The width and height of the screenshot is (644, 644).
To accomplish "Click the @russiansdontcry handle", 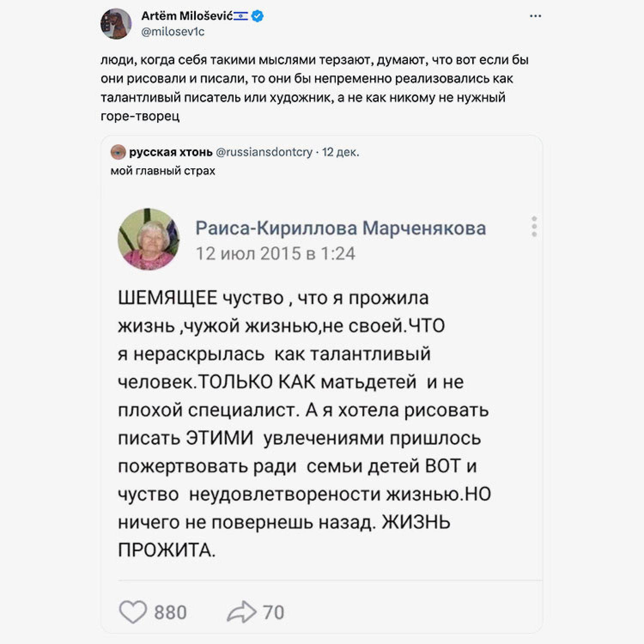I will 264,152.
